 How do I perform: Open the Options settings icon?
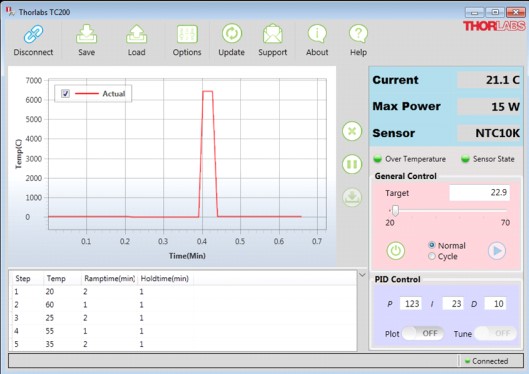click(187, 34)
